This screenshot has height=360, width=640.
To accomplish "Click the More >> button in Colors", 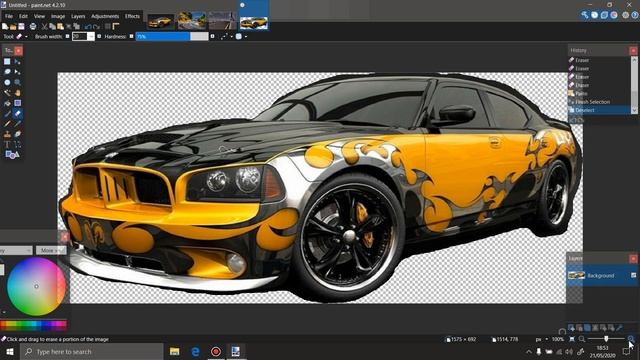I will click(x=51, y=250).
